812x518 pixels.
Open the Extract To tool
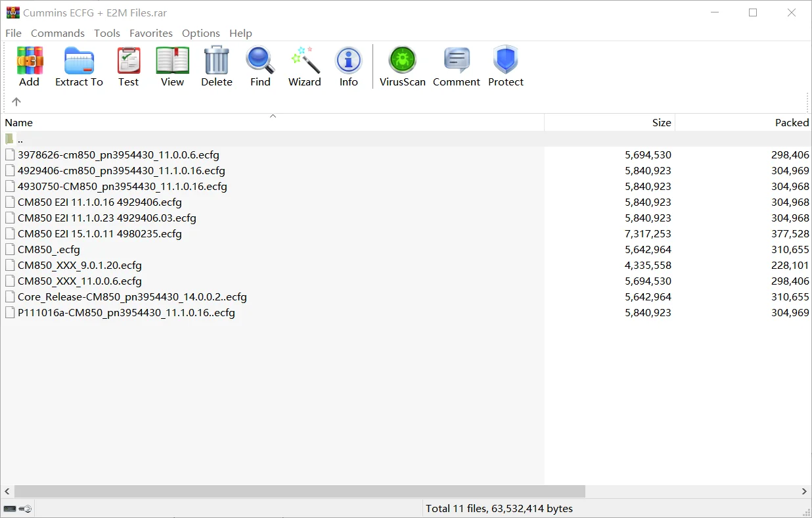[x=79, y=66]
